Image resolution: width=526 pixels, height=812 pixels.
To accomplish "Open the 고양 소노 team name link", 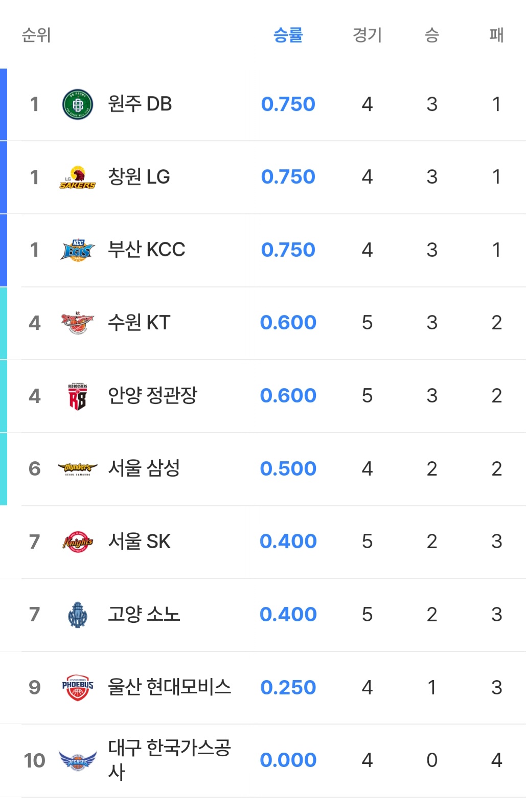I will click(x=144, y=614).
